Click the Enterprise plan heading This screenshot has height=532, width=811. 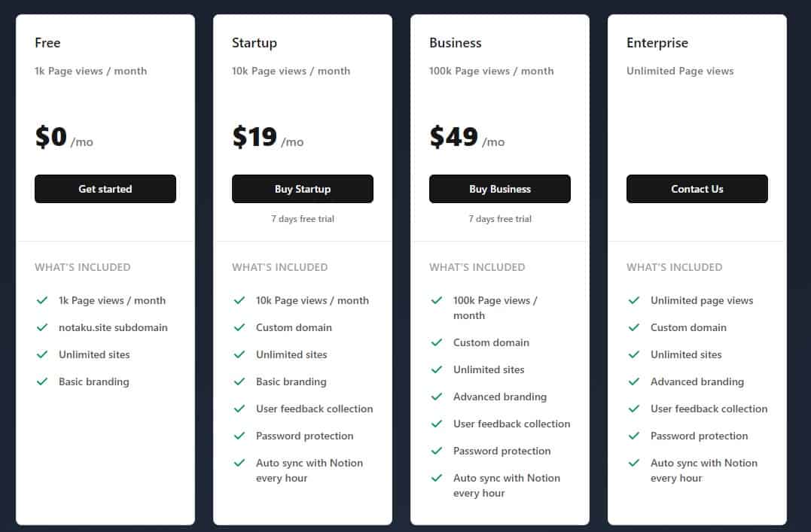(x=657, y=43)
